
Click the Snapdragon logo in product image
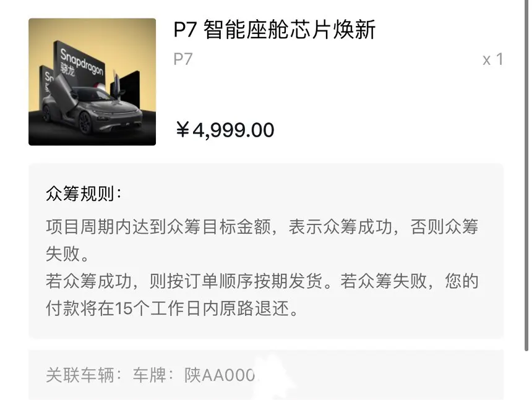pos(82,61)
